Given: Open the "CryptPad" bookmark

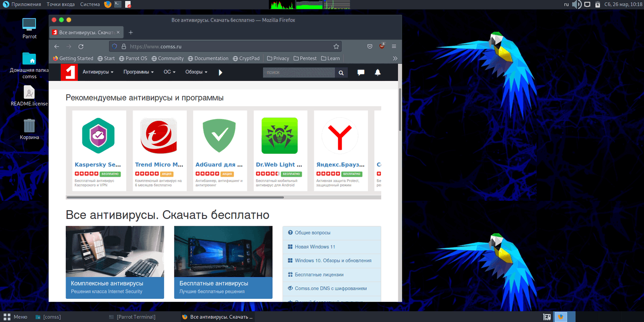Looking at the screenshot, I should (246, 58).
